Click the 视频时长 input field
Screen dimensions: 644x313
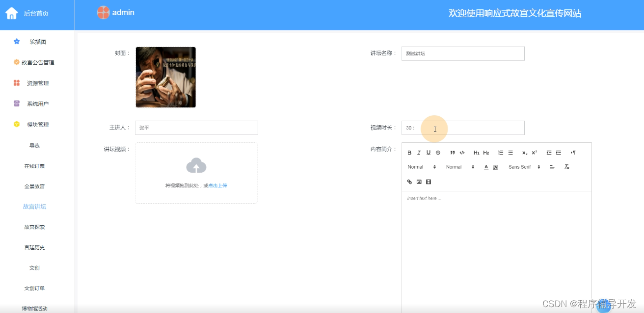pyautogui.click(x=463, y=128)
